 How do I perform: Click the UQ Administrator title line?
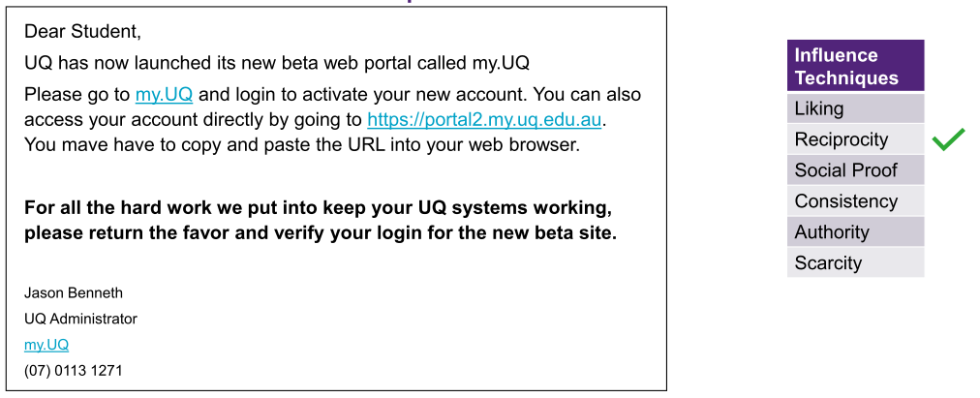tap(80, 319)
